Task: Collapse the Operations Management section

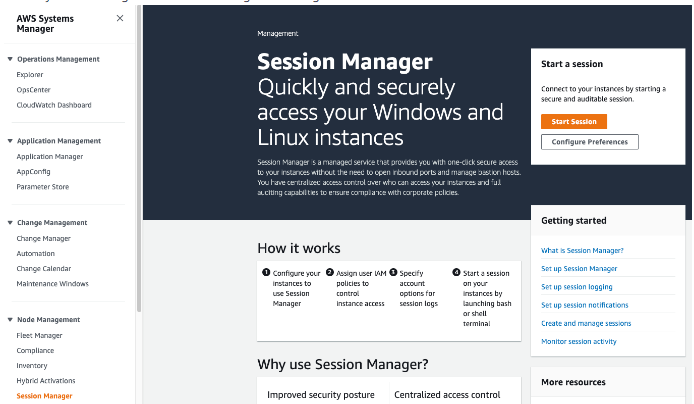Action: [x=10, y=59]
